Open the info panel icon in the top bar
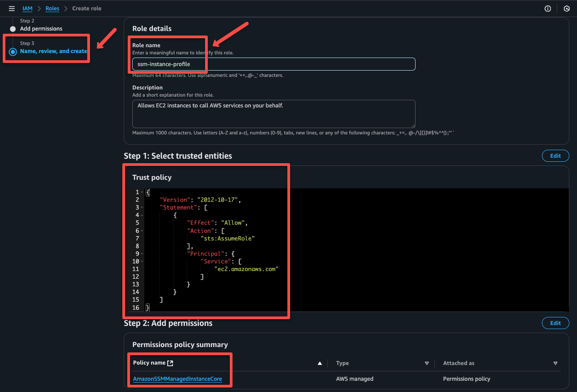The width and height of the screenshot is (577, 392). coord(548,9)
